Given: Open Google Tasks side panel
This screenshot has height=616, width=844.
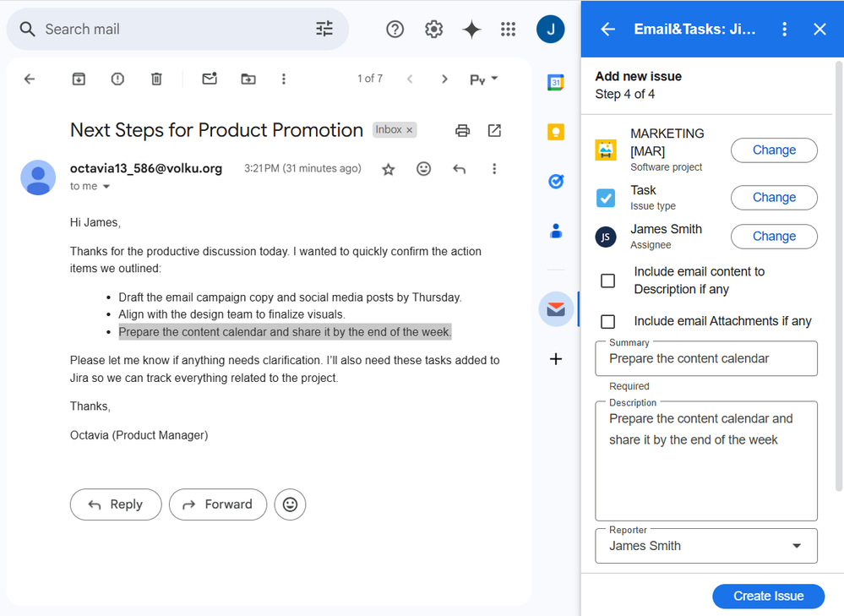Looking at the screenshot, I should [556, 182].
